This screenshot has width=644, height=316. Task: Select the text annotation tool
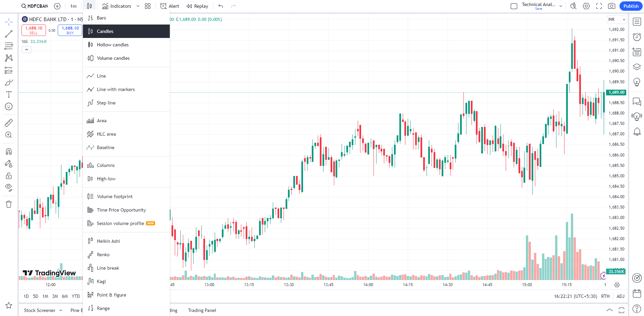9,95
